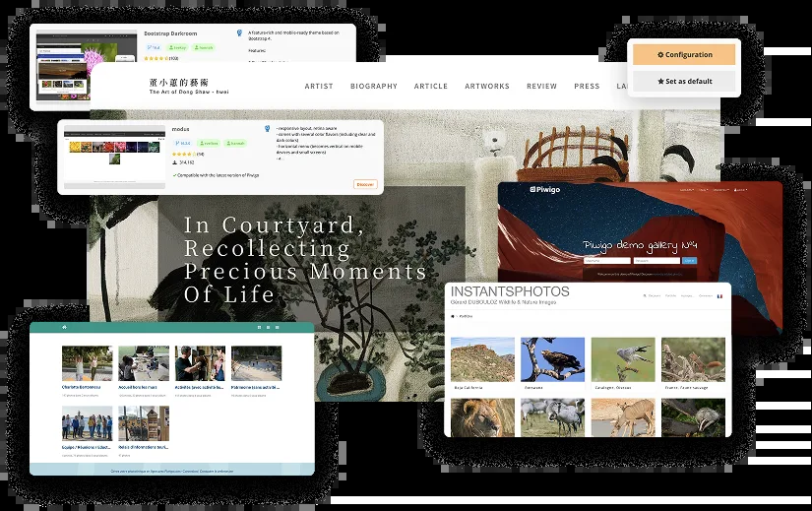812x511 pixels.
Task: Open the lion photo thumbnail
Action: 482,417
